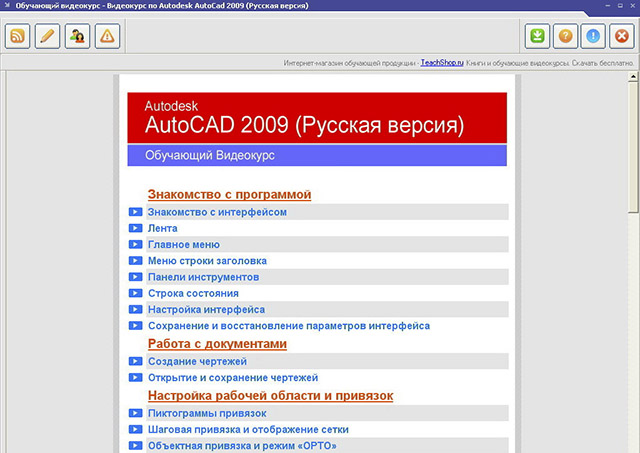Viewport: 640px width, 453px height.
Task: Open lesson Знакомство с интерфейсом
Action: point(217,212)
